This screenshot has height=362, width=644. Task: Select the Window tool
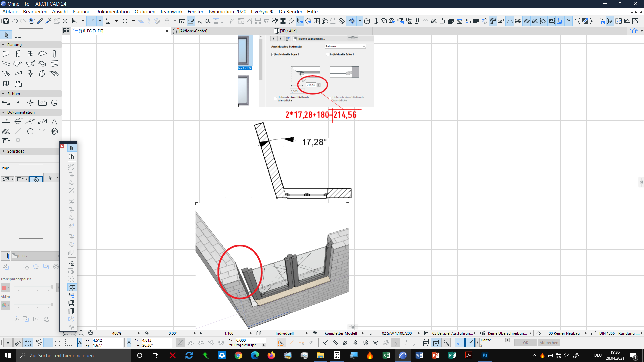click(x=30, y=54)
